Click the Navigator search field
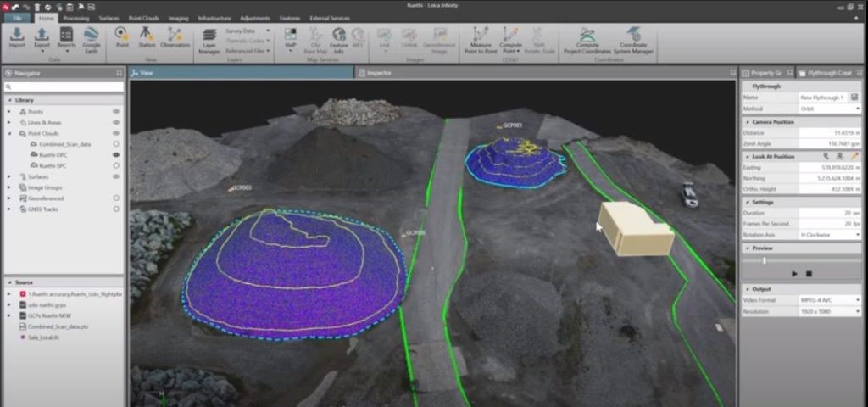 pyautogui.click(x=64, y=86)
